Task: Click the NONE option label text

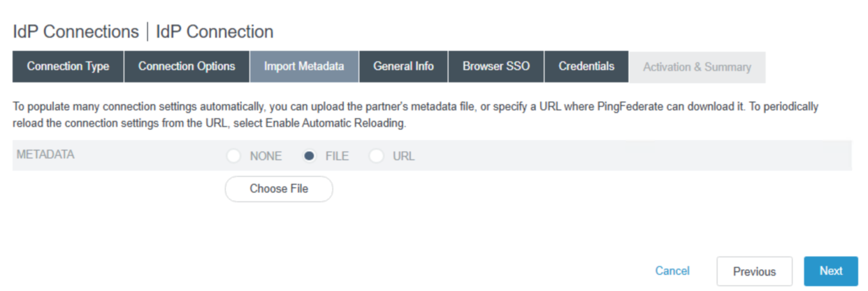Action: click(x=266, y=156)
